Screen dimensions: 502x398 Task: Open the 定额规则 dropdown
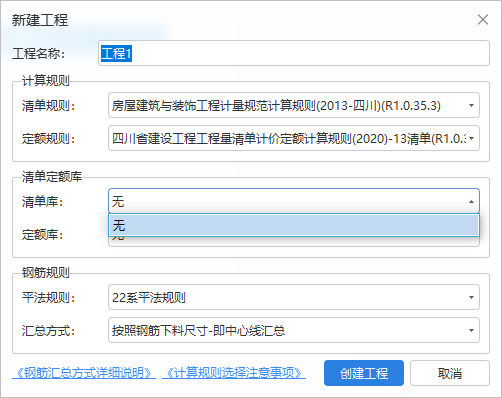click(x=294, y=138)
